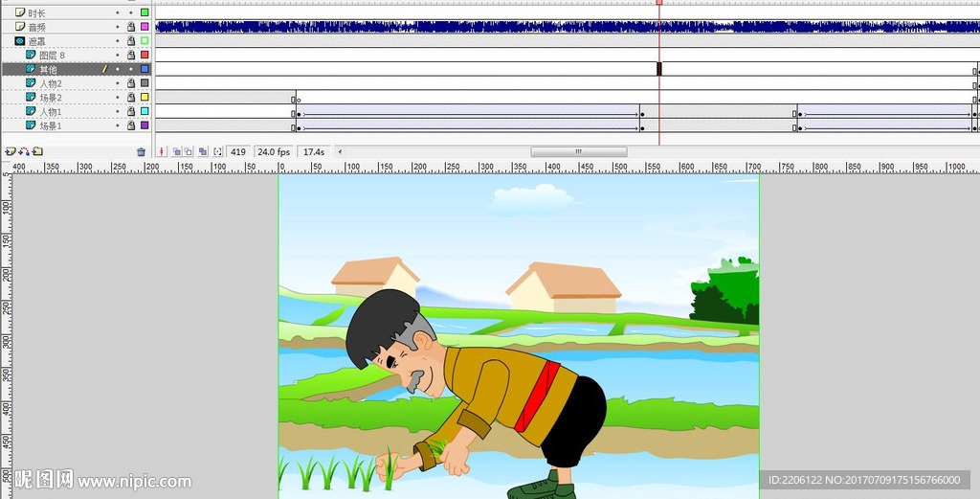Hide the 人物1 layer using its visibility dot
Viewport: 980px width, 499px height.
point(118,111)
